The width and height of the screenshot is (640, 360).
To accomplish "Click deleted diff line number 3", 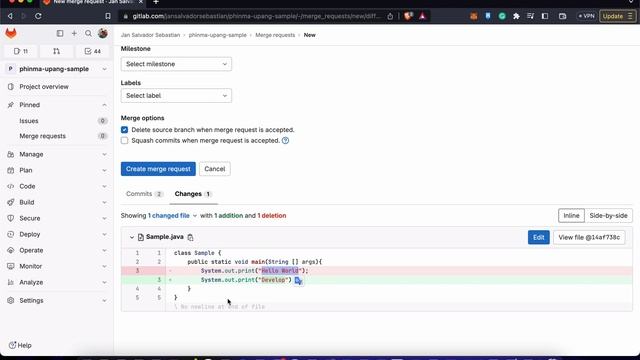I will point(138,271).
